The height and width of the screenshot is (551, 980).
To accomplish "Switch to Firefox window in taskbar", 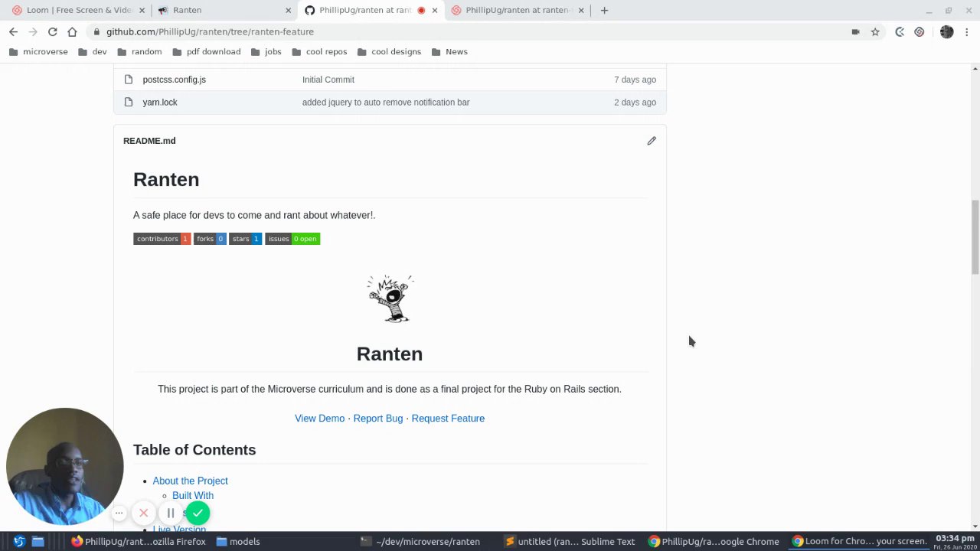I will (139, 541).
